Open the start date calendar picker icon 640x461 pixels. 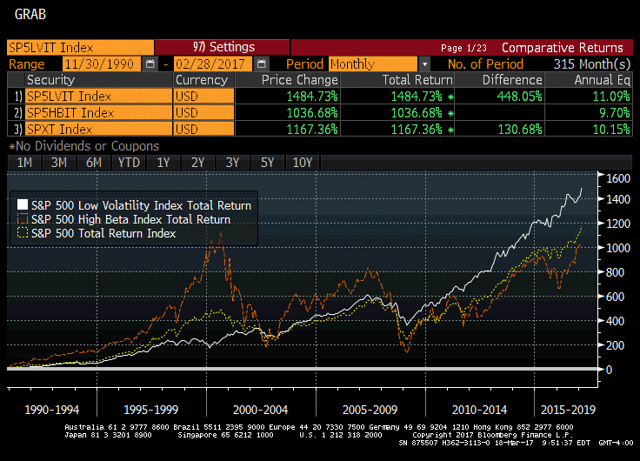pyautogui.click(x=150, y=64)
